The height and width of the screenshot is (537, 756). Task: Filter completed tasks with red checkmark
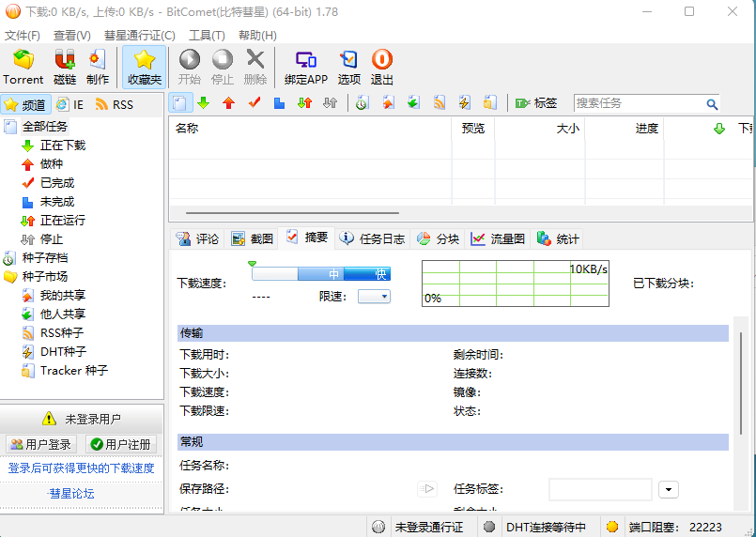[x=255, y=102]
